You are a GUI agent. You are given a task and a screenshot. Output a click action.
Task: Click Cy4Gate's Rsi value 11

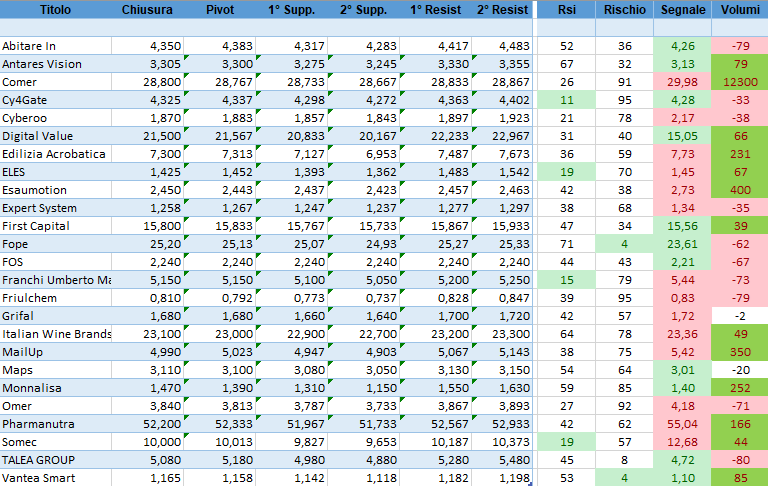pyautogui.click(x=567, y=100)
